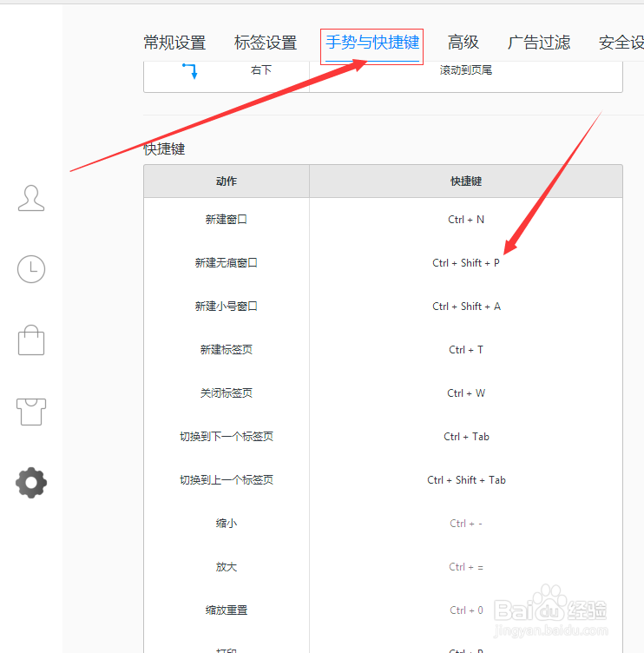Viewport: 644px width, 653px height.
Task: Edit the Ctrl + Shift + A shortcut
Action: point(466,306)
